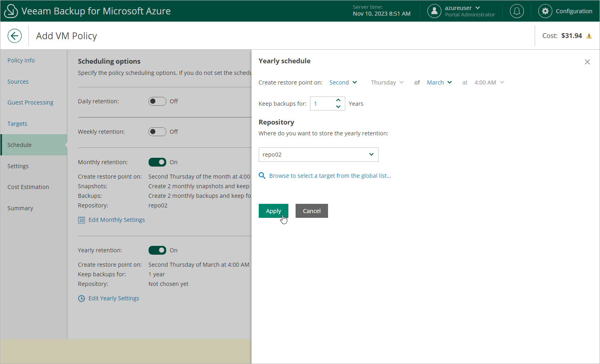This screenshot has height=364, width=600.
Task: Open the March month dropdown
Action: click(439, 82)
